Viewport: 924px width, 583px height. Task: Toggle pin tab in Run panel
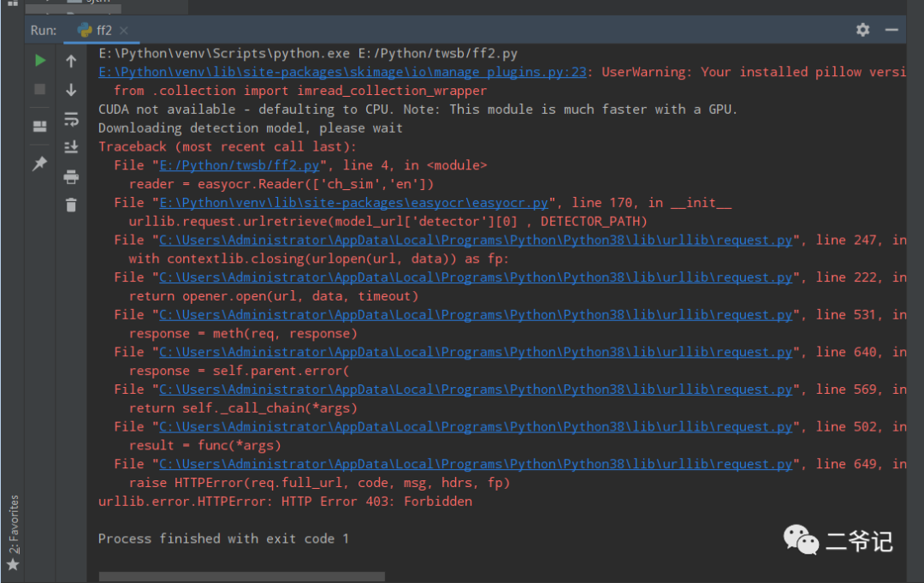tap(39, 164)
